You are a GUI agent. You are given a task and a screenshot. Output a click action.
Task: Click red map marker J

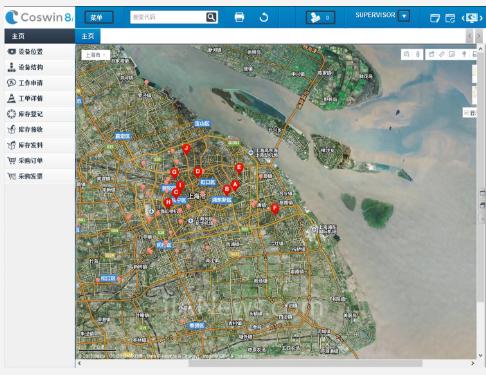[186, 149]
